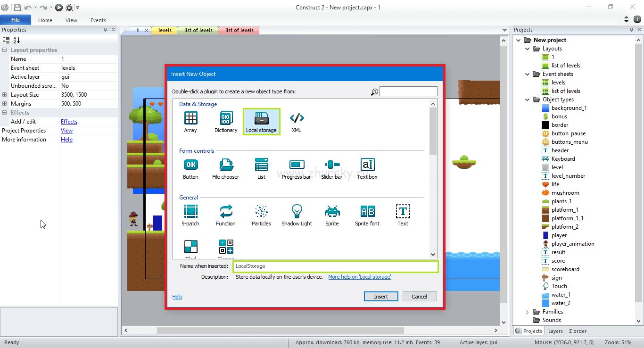Viewport: 644px width, 348px height.
Task: Open the red list of levels tab
Action: point(239,30)
